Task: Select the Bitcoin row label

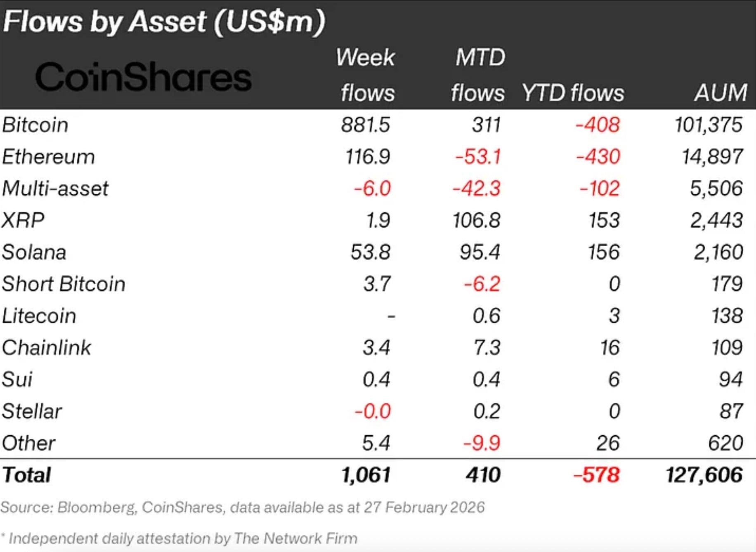Action: (x=35, y=125)
